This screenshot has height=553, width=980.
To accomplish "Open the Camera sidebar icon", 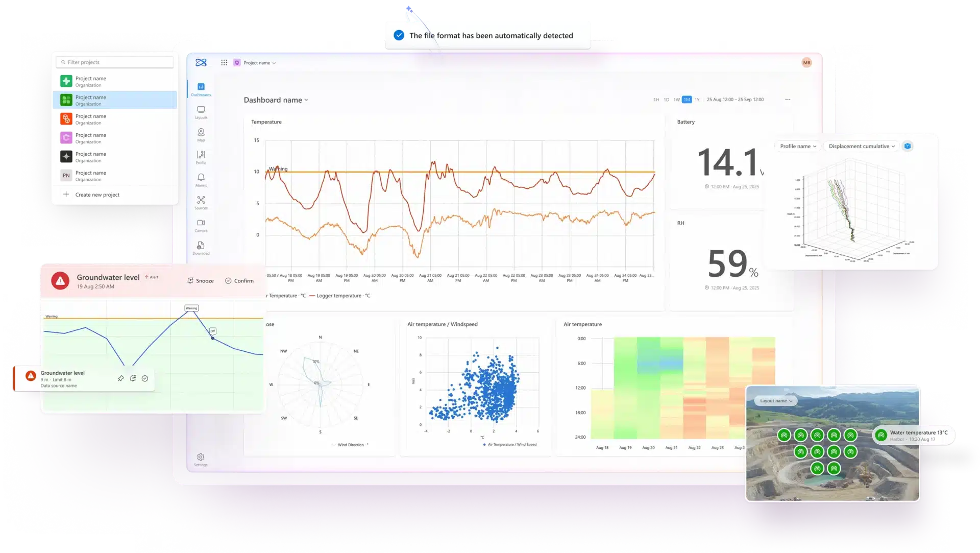I will 201,223.
